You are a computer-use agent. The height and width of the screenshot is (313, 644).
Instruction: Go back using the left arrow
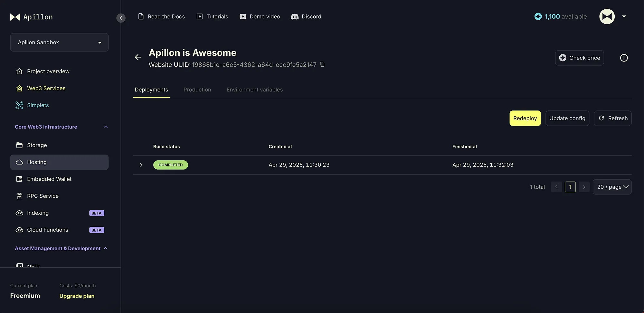138,57
